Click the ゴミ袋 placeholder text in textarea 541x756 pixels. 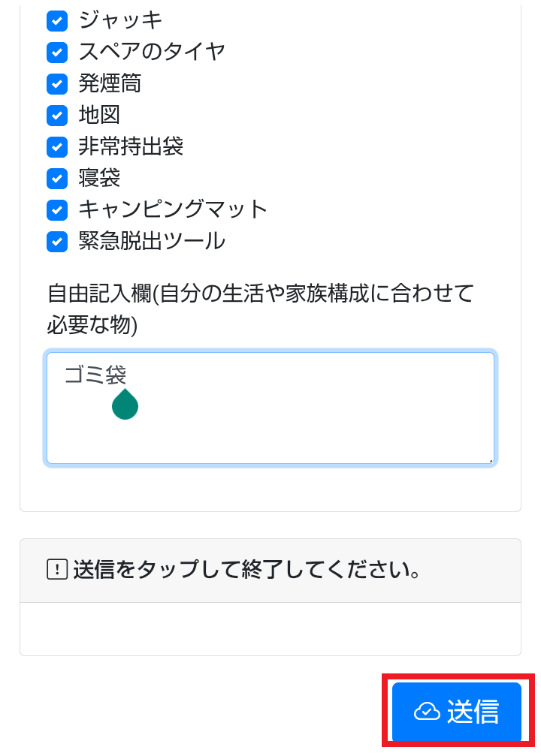point(95,374)
